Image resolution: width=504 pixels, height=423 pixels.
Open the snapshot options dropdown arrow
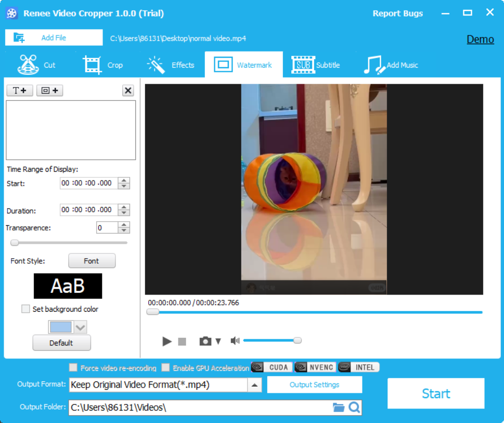[x=218, y=341]
